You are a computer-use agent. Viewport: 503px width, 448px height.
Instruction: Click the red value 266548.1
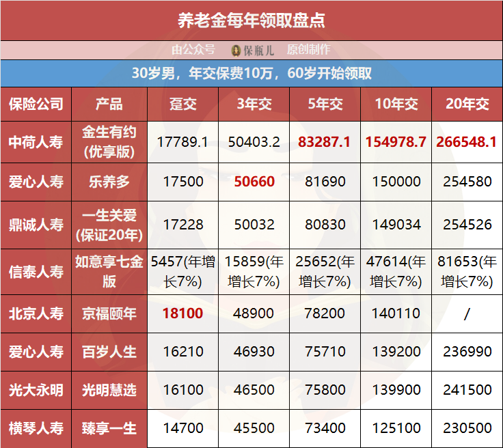466,142
